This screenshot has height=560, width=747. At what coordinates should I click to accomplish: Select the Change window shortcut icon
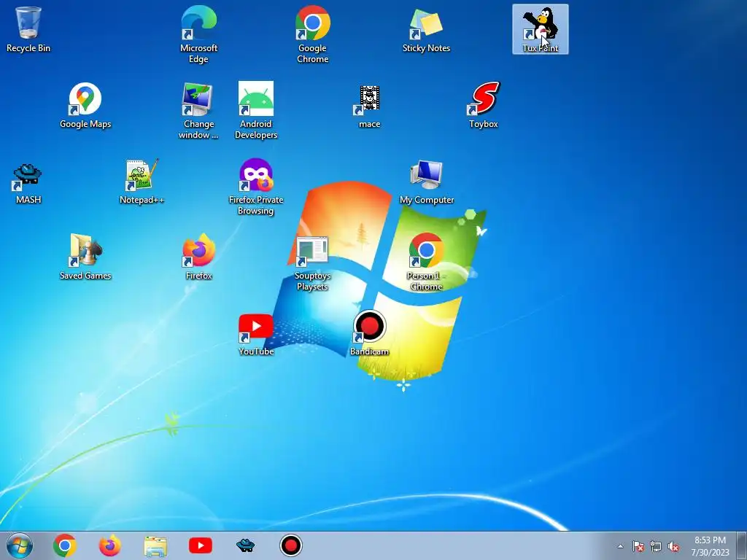(198, 111)
